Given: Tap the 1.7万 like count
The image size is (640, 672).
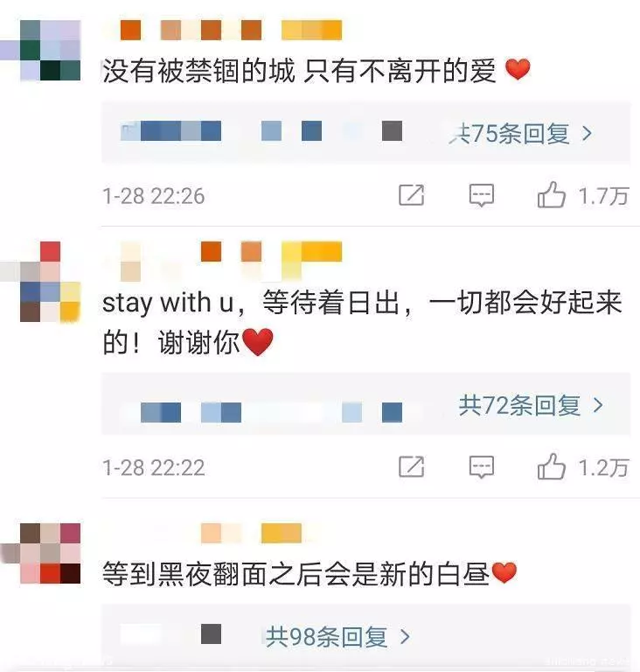Looking at the screenshot, I should [x=603, y=196].
